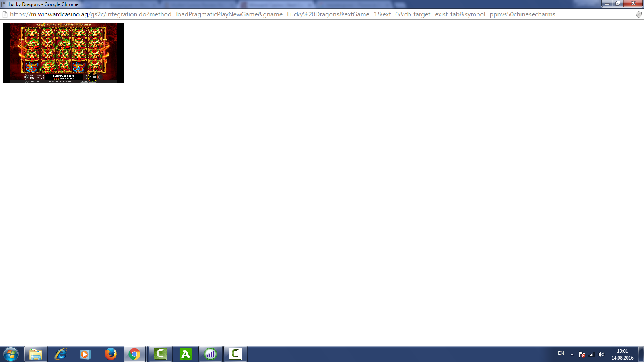Open the round info icon left of bet details
Viewport: 644px width, 362px height.
pyautogui.click(x=27, y=77)
